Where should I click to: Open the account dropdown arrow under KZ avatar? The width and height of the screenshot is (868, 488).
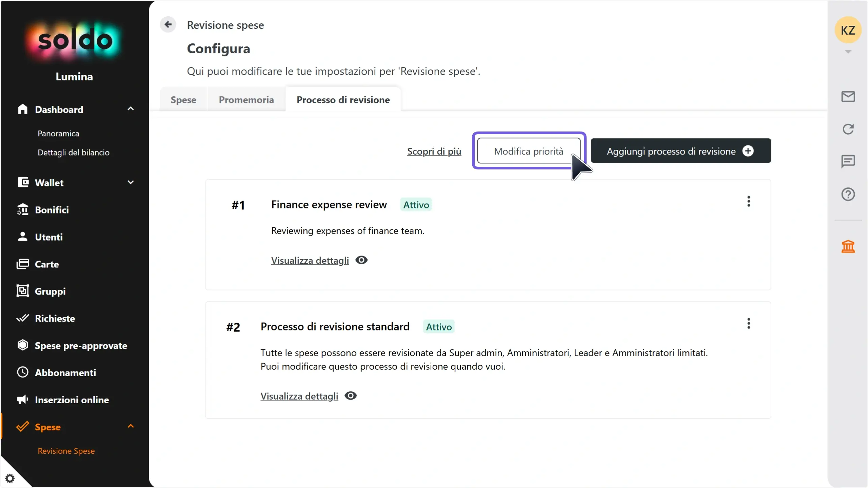(x=848, y=52)
